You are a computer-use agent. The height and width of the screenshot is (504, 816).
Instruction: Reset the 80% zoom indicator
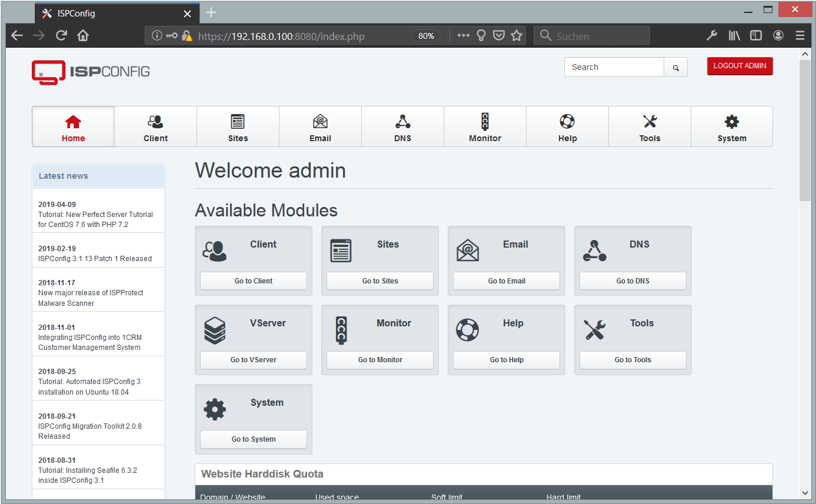[x=426, y=36]
